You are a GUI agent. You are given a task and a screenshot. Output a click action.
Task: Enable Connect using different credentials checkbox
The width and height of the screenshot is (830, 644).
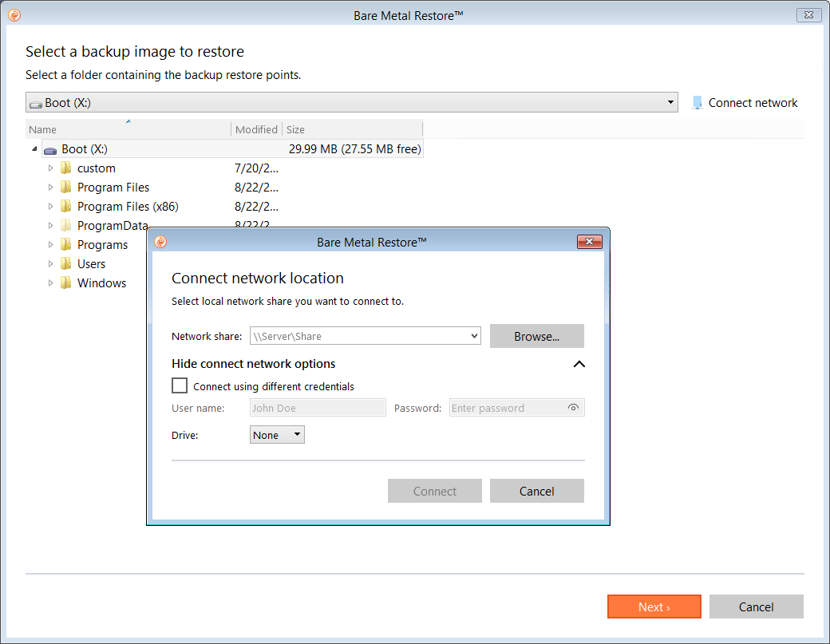[x=180, y=386]
